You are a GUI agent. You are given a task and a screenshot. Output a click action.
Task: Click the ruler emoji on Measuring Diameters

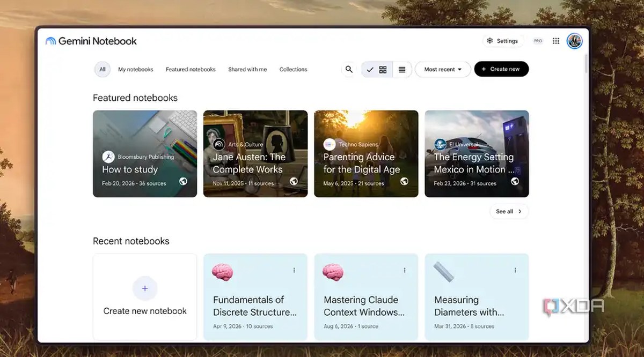[444, 272]
